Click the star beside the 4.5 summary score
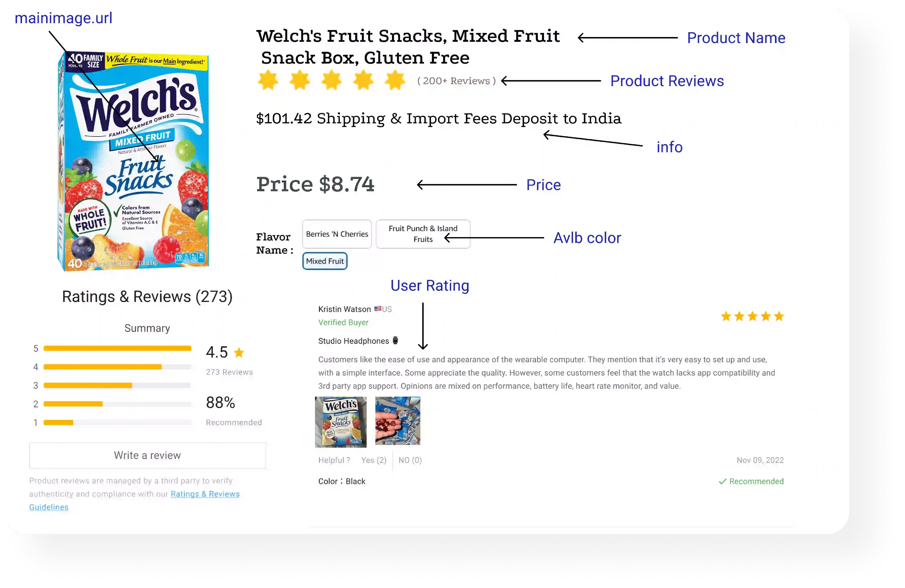Viewport: 905px width, 588px height. pos(239,353)
